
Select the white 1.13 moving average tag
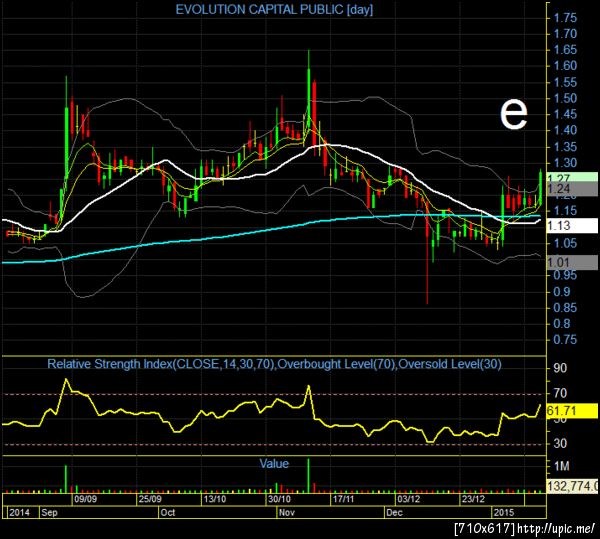572,226
